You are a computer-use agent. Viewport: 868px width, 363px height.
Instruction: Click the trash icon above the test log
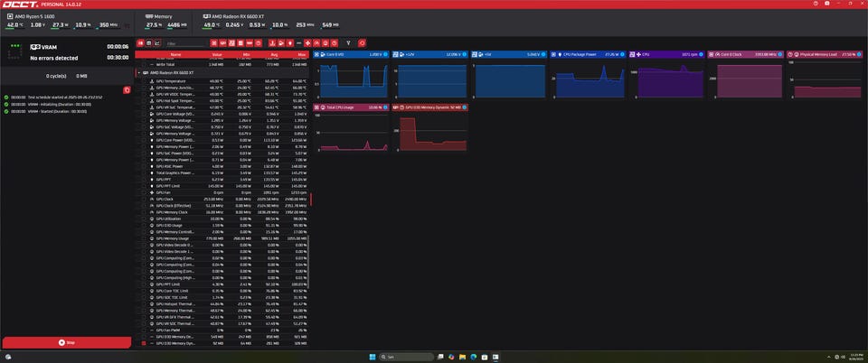[x=127, y=89]
